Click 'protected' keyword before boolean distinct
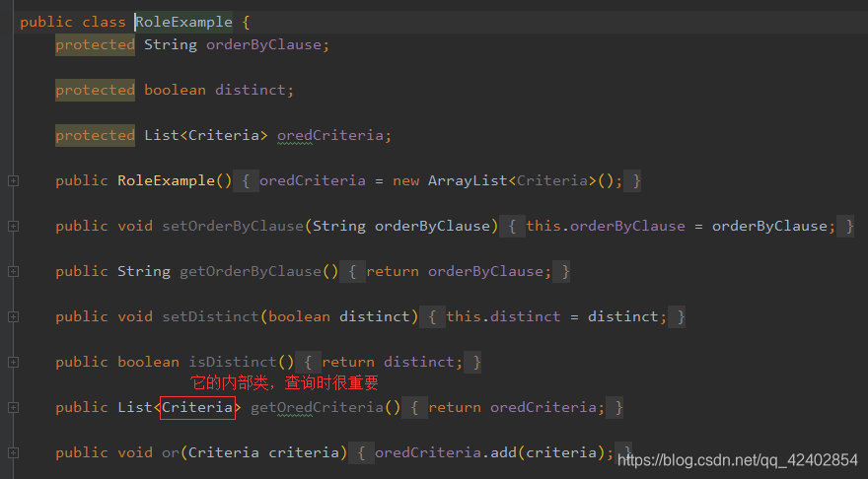 coord(96,90)
